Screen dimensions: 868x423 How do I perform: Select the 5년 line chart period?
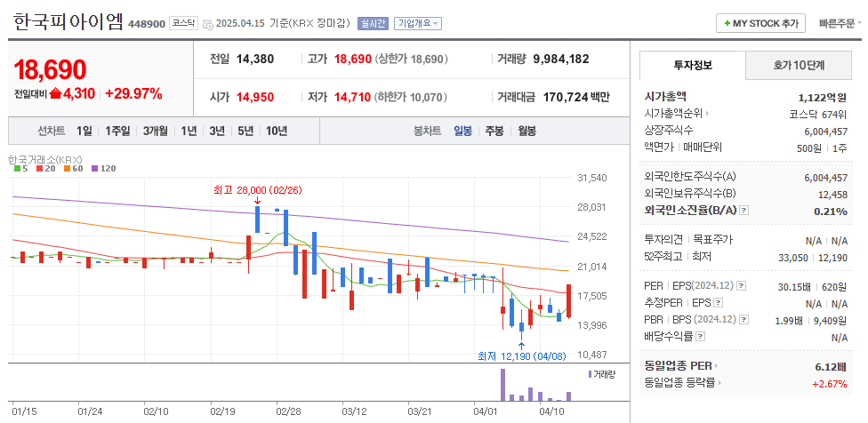(245, 131)
